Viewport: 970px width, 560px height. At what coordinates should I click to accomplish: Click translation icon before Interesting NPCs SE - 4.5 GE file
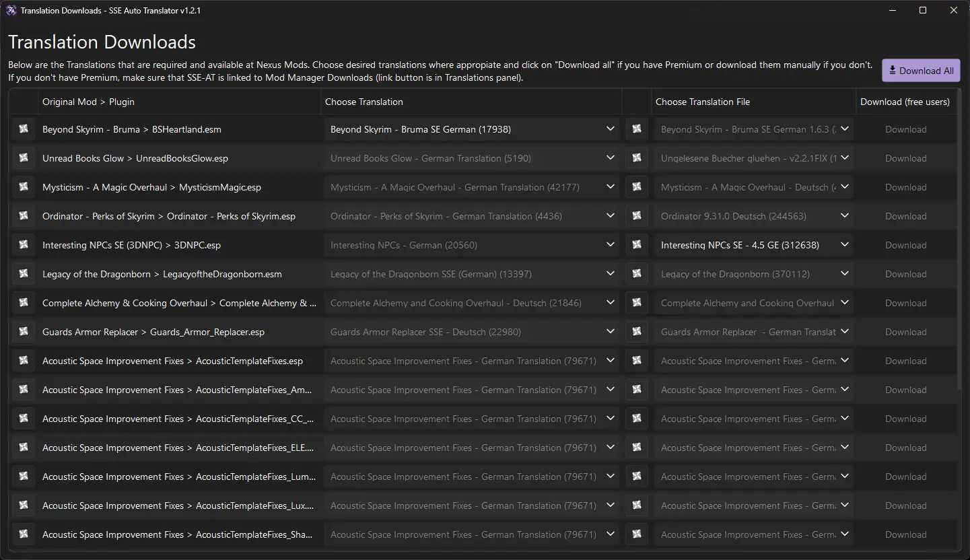(637, 245)
